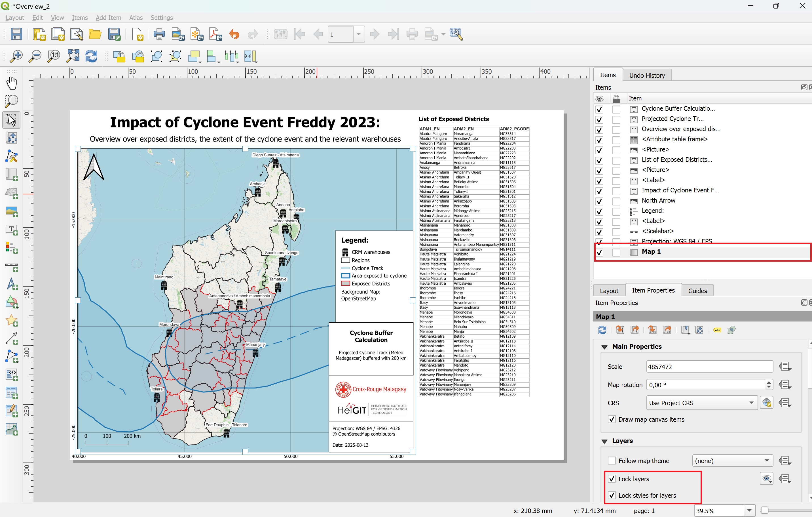This screenshot has height=517, width=812.
Task: Open the Edit menu
Action: pos(37,18)
